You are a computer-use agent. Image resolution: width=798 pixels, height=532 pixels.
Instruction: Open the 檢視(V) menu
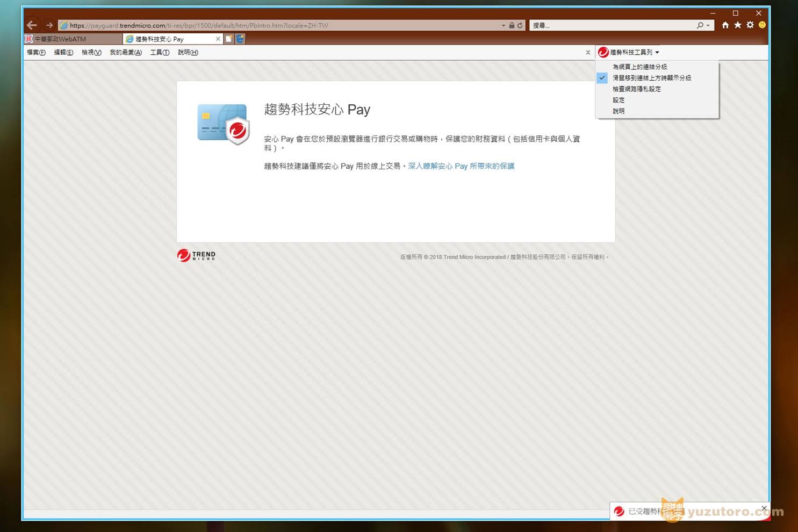coord(91,52)
